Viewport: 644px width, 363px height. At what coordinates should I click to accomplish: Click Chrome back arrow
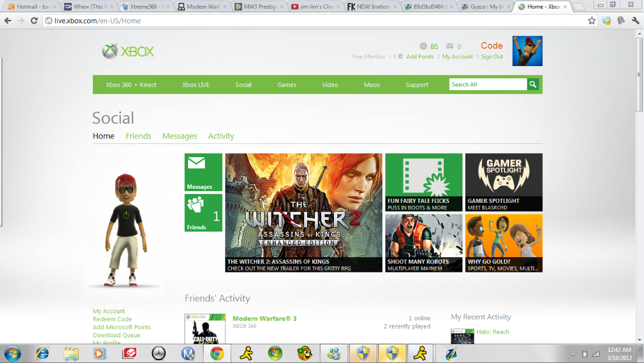pyautogui.click(x=8, y=20)
